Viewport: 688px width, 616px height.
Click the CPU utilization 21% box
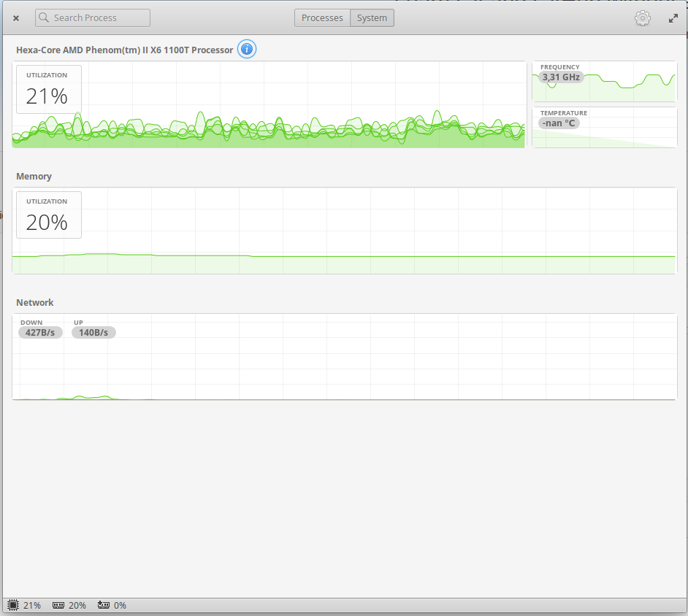tap(49, 90)
